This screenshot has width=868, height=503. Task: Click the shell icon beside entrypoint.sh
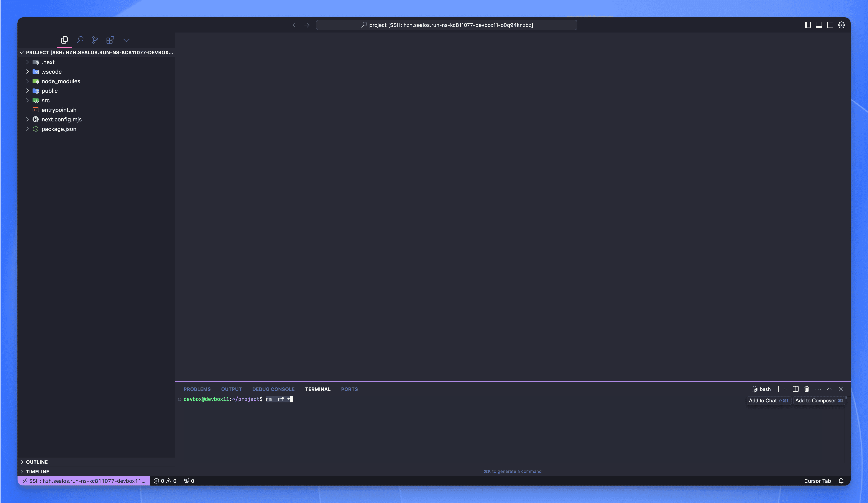coord(35,110)
